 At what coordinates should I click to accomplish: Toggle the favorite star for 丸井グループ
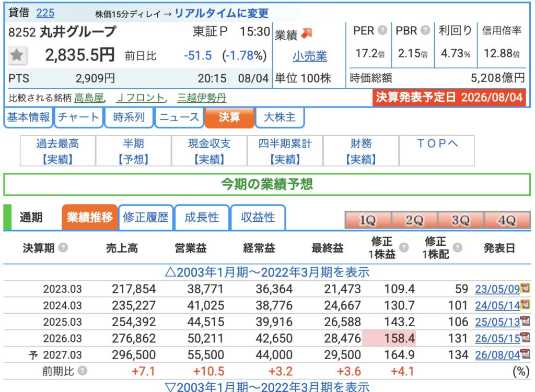point(17,55)
